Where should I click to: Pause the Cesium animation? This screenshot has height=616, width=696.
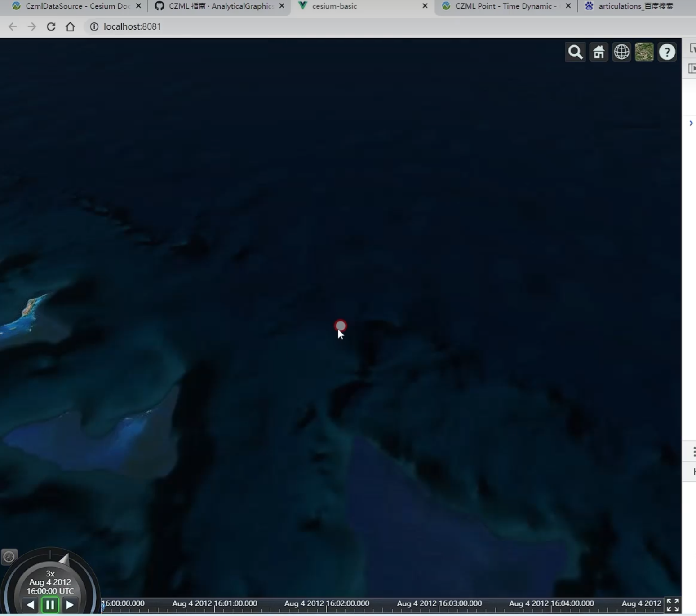(x=50, y=605)
